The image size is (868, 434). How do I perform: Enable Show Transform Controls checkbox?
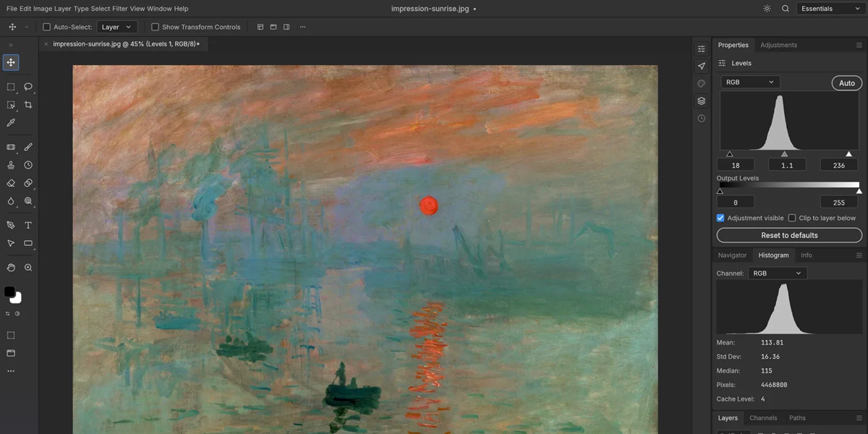coord(155,27)
